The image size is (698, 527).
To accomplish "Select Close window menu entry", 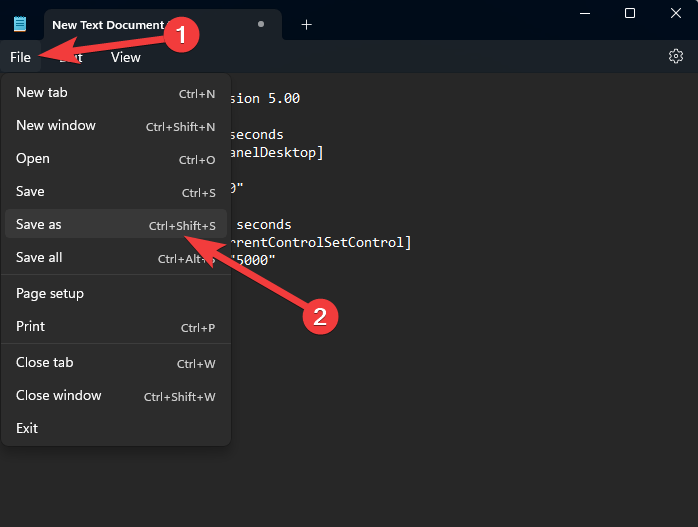I will tap(59, 396).
